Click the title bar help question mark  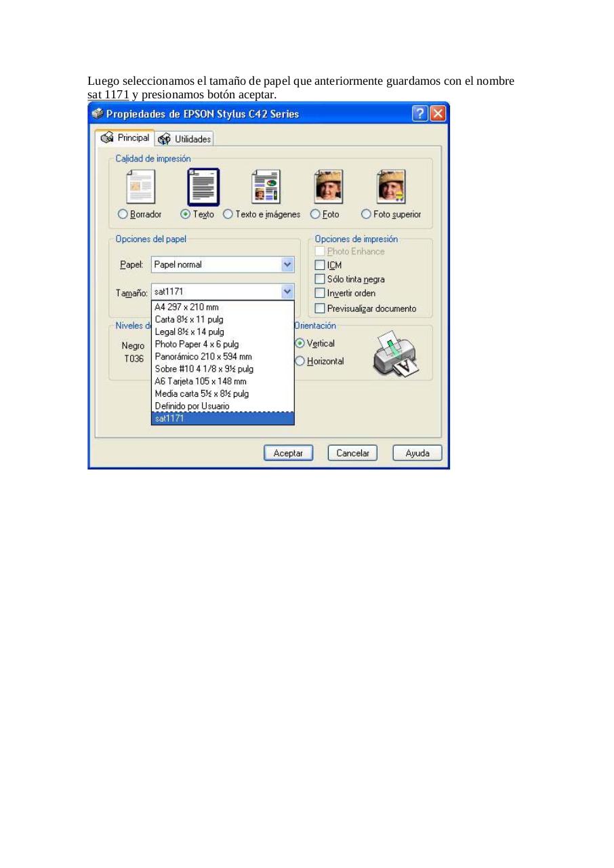(419, 113)
